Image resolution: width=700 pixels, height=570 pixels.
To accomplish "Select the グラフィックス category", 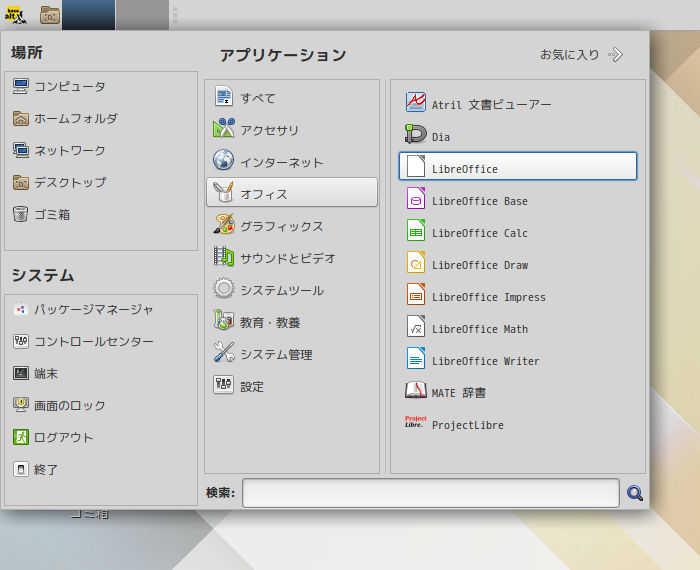I will tap(292, 226).
